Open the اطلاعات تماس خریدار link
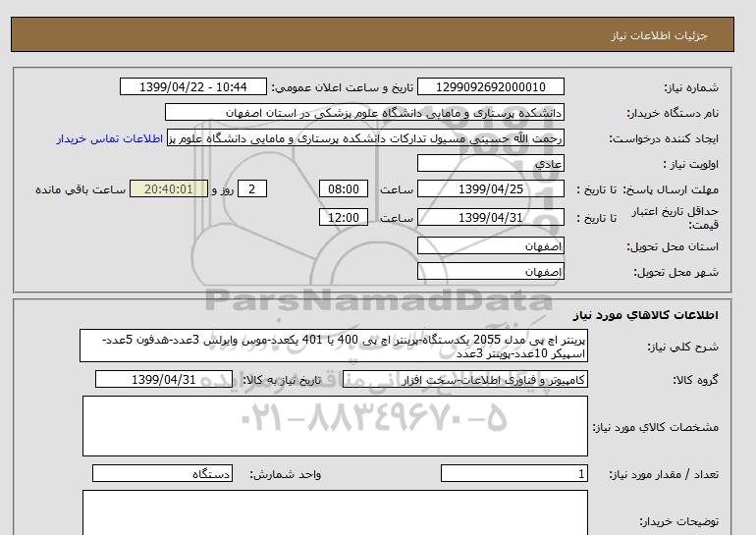756x535 pixels. click(109, 138)
